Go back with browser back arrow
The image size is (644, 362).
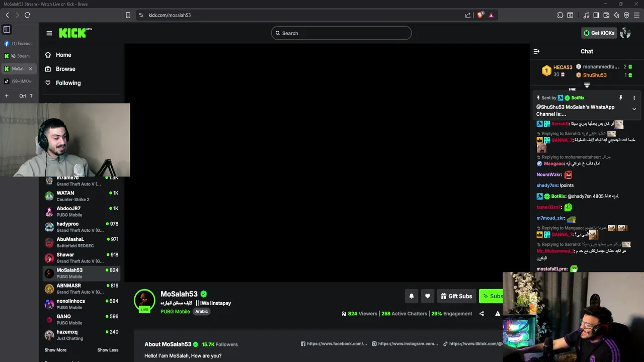pos(8,15)
